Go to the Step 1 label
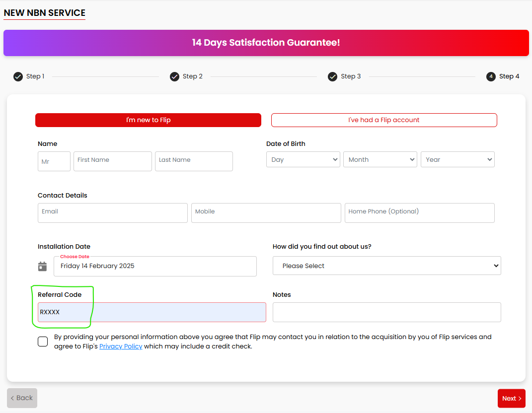Viewport: 532px width, 413px height. 35,76
